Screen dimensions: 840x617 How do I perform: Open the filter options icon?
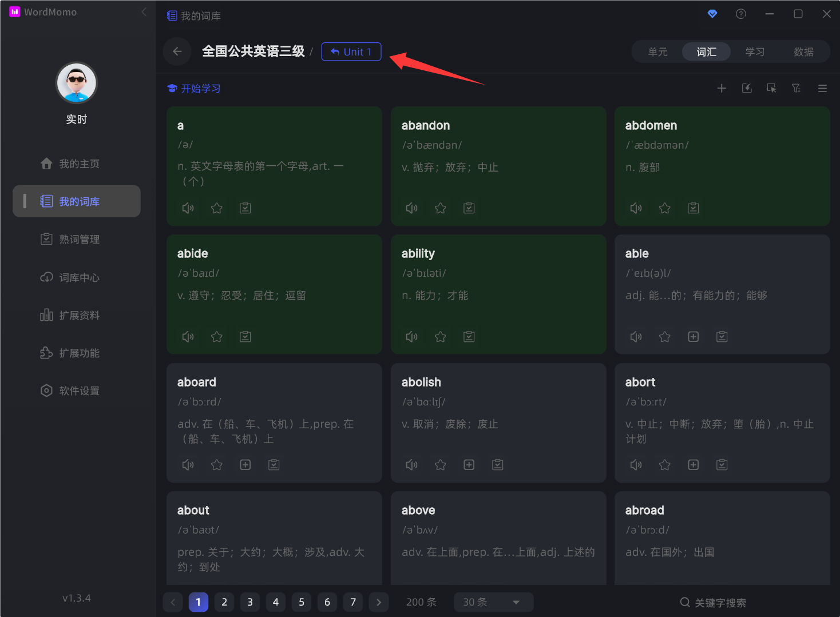click(796, 88)
